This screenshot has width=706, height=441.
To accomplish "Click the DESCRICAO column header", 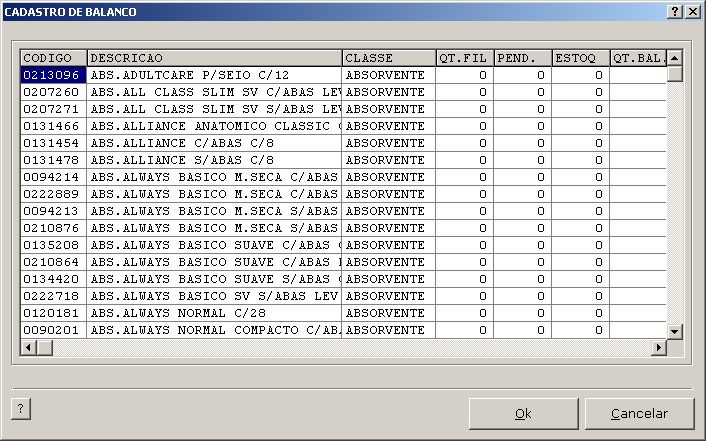I will 214,58.
